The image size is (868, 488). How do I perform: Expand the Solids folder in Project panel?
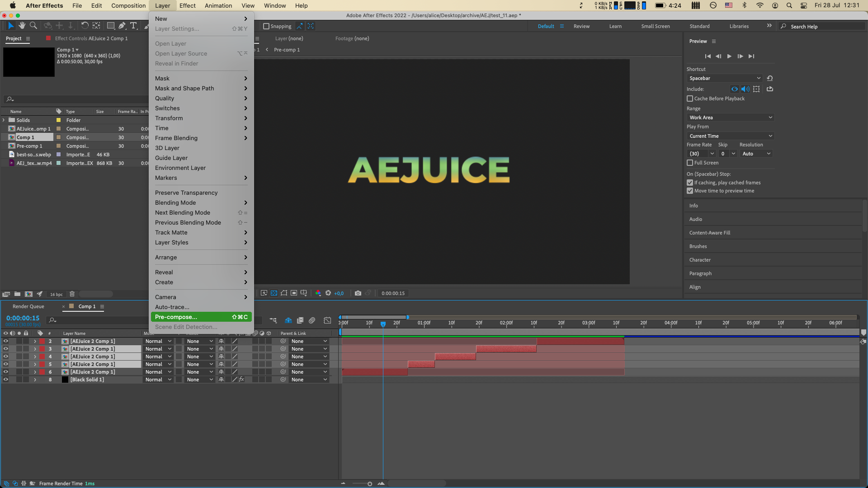click(4, 120)
